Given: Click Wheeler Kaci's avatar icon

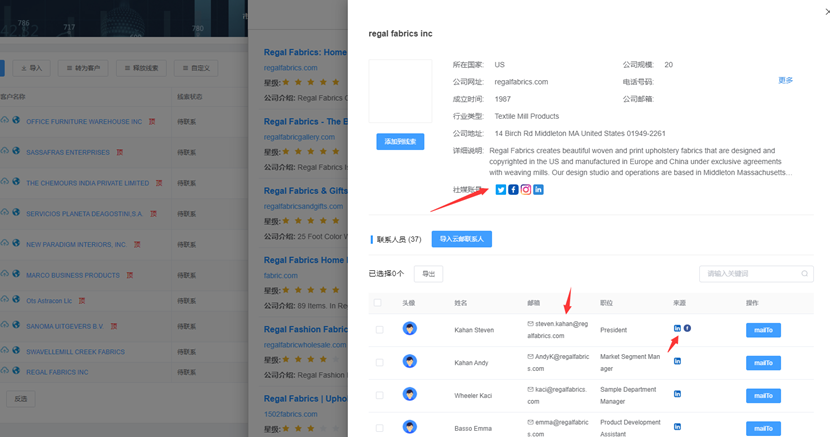Looking at the screenshot, I should pos(409,394).
